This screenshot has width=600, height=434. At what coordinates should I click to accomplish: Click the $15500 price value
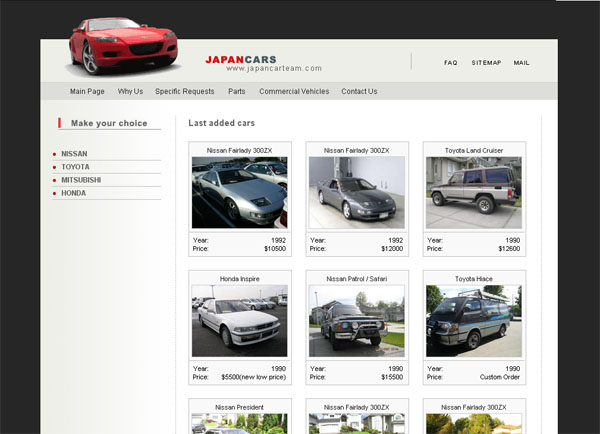tap(392, 377)
